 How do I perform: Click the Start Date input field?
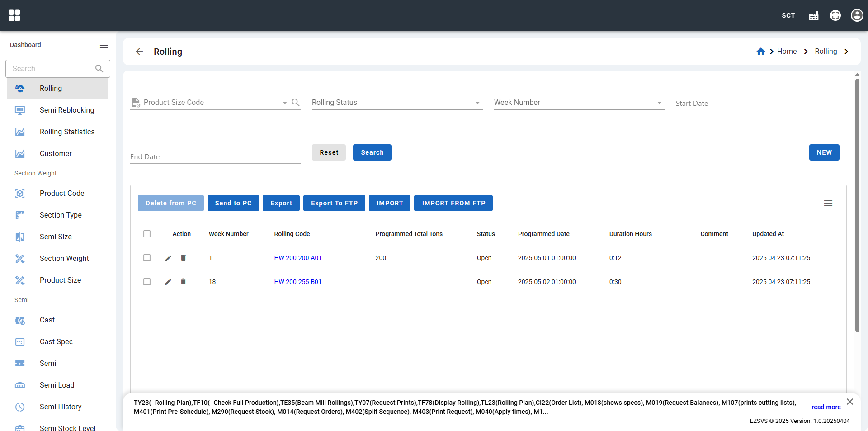pyautogui.click(x=760, y=104)
